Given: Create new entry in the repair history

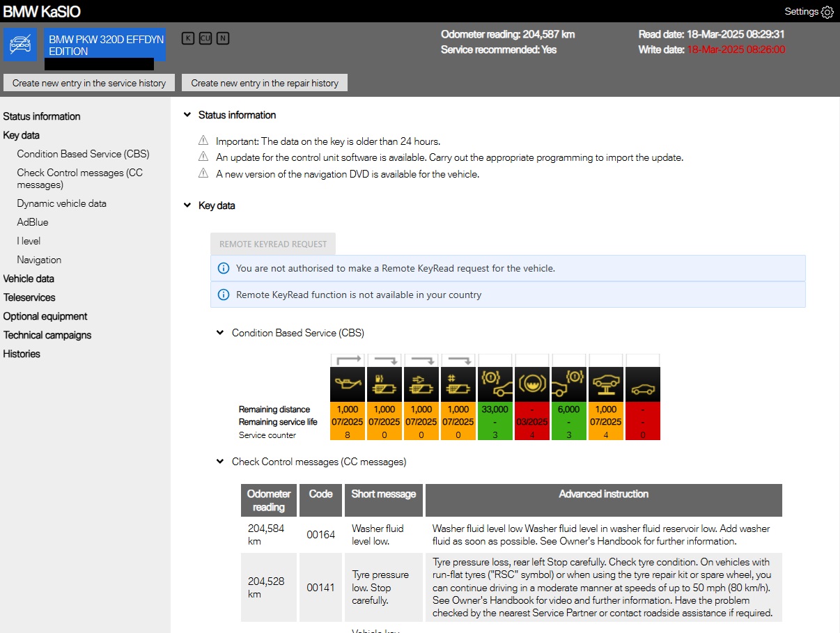Looking at the screenshot, I should coord(265,83).
